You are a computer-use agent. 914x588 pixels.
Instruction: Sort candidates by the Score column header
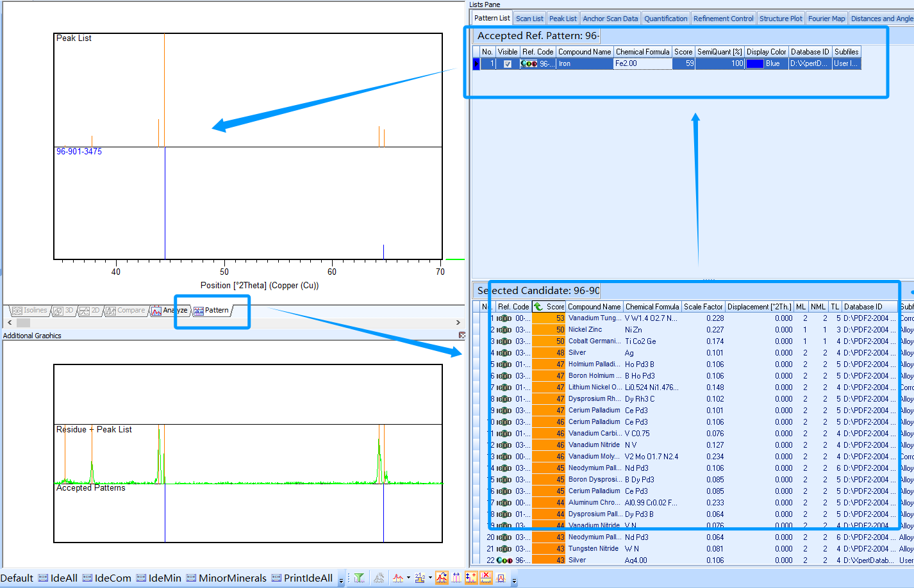point(554,307)
